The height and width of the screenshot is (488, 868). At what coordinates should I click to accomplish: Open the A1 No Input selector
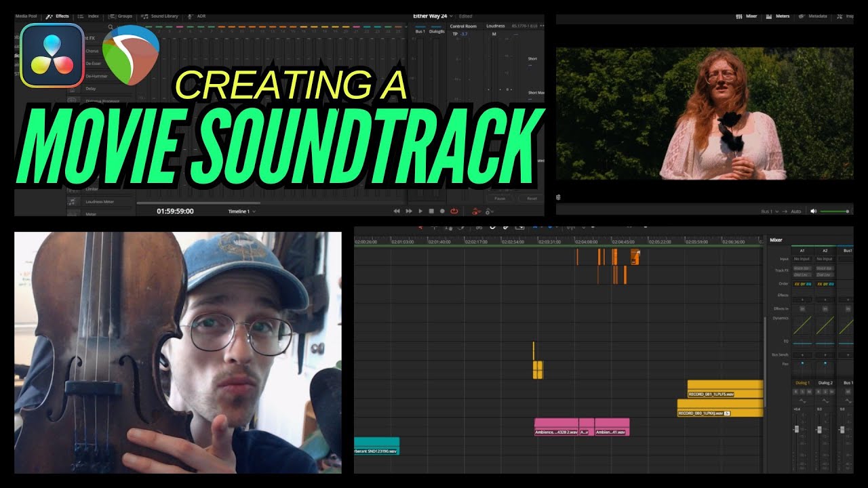coord(802,259)
